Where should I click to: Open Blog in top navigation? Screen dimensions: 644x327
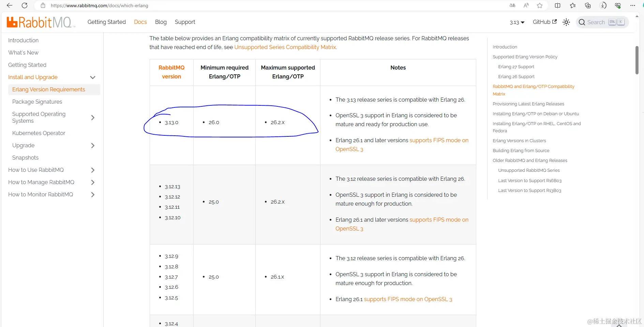click(x=161, y=22)
